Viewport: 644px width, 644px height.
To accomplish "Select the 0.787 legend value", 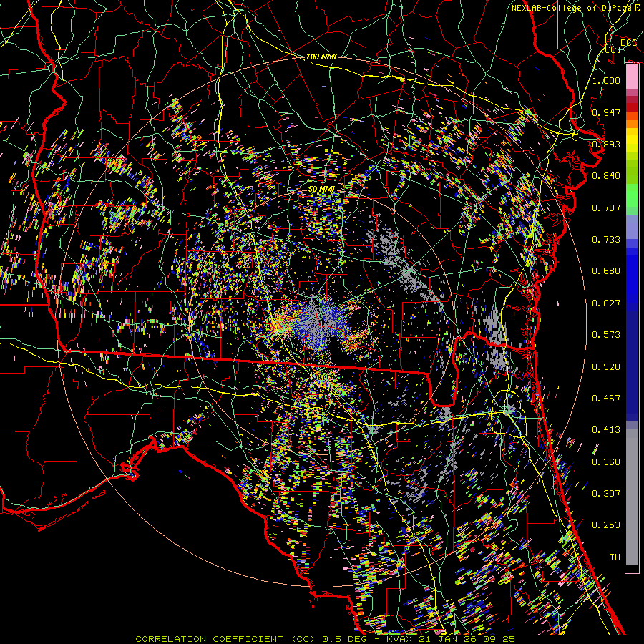I will pos(606,208).
